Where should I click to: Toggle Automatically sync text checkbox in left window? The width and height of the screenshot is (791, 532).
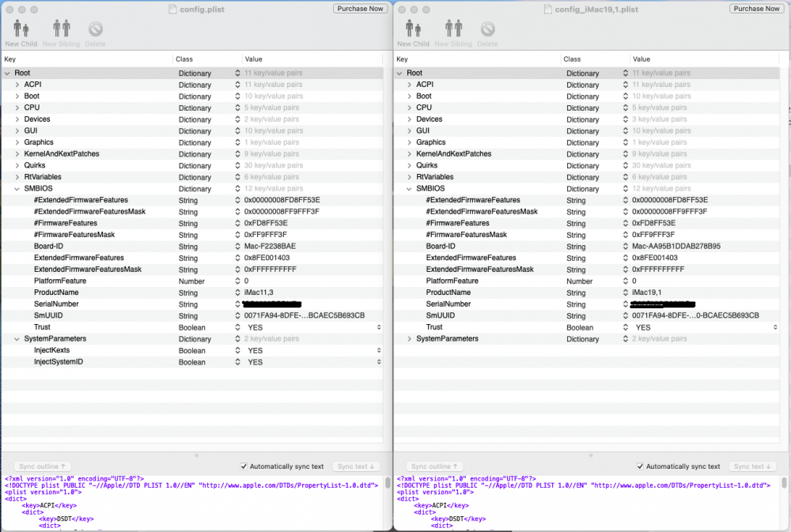(244, 466)
